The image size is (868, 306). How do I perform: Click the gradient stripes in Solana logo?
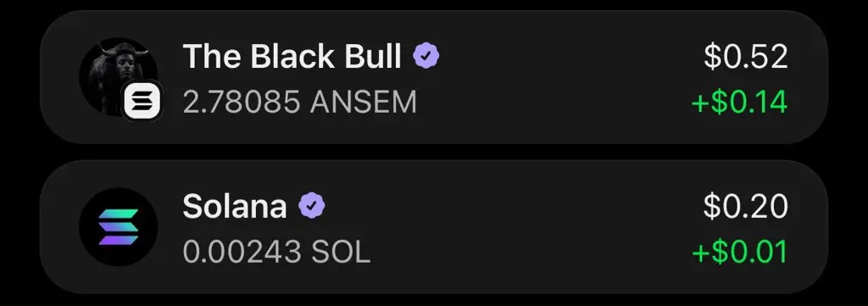coord(119,227)
